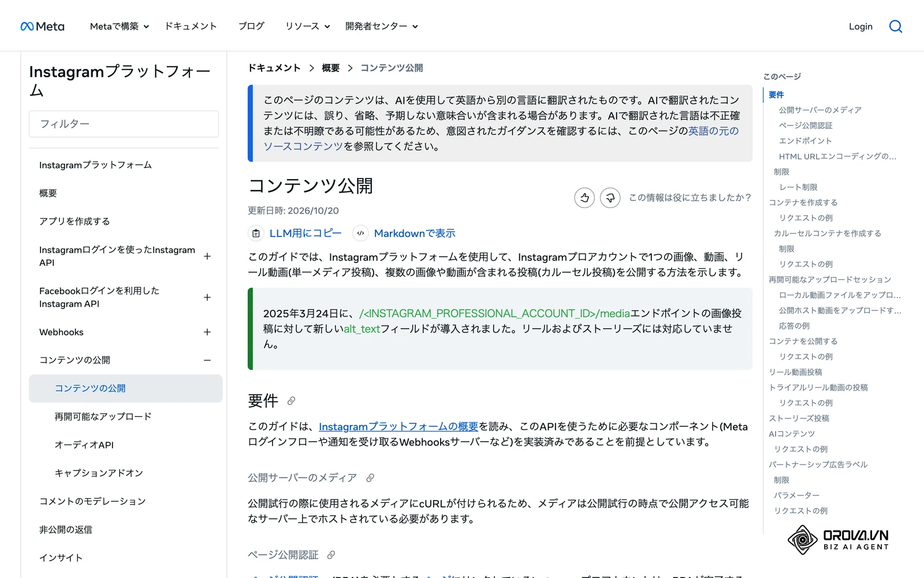Open the 開発者センター dropdown menu
Viewport: 924px width, 578px height.
click(x=382, y=27)
